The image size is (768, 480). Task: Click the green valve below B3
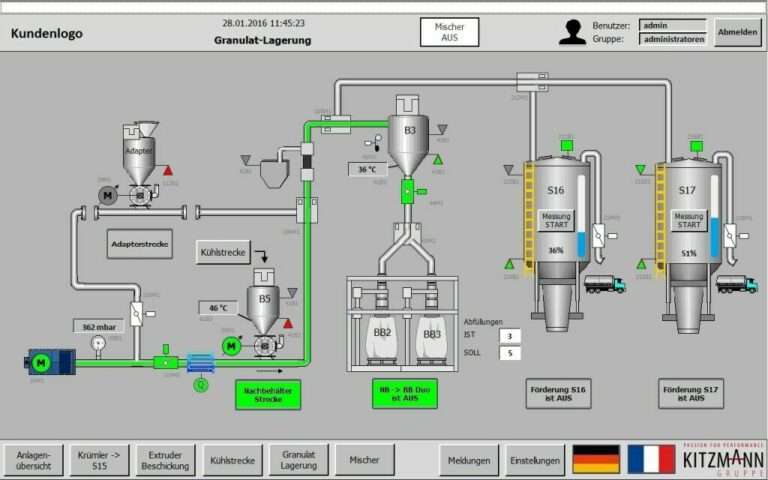coord(408,191)
